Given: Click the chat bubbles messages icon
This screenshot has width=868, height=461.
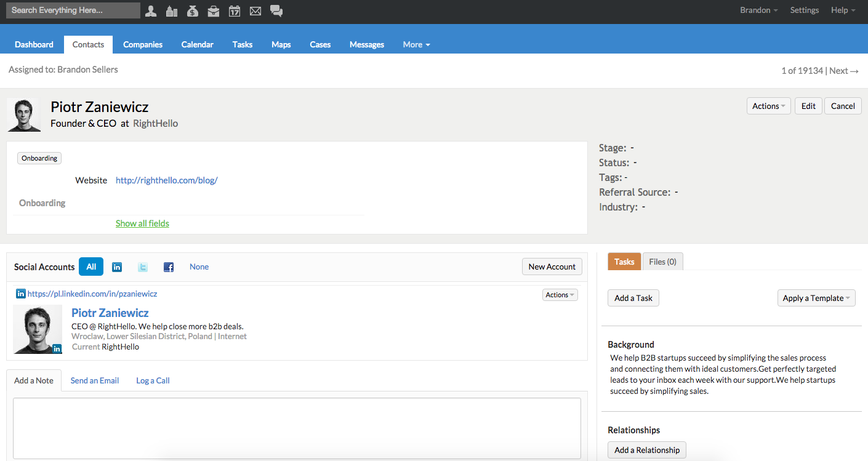Looking at the screenshot, I should [x=276, y=10].
